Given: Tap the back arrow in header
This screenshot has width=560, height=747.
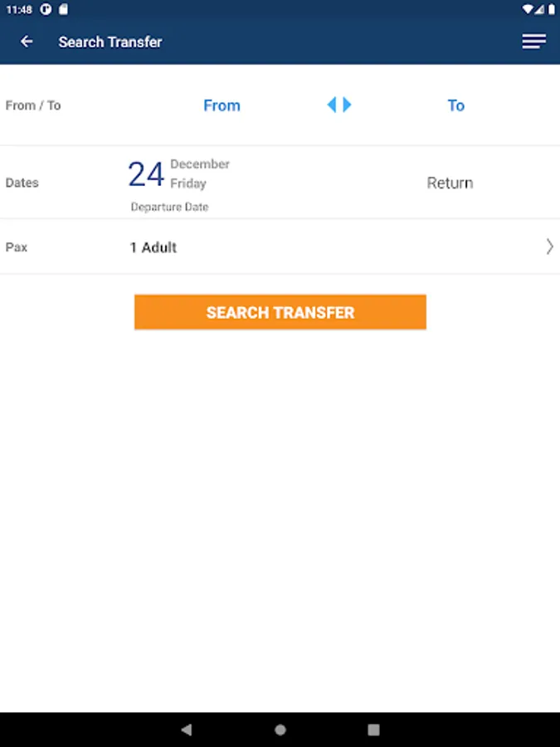Looking at the screenshot, I should pos(27,42).
